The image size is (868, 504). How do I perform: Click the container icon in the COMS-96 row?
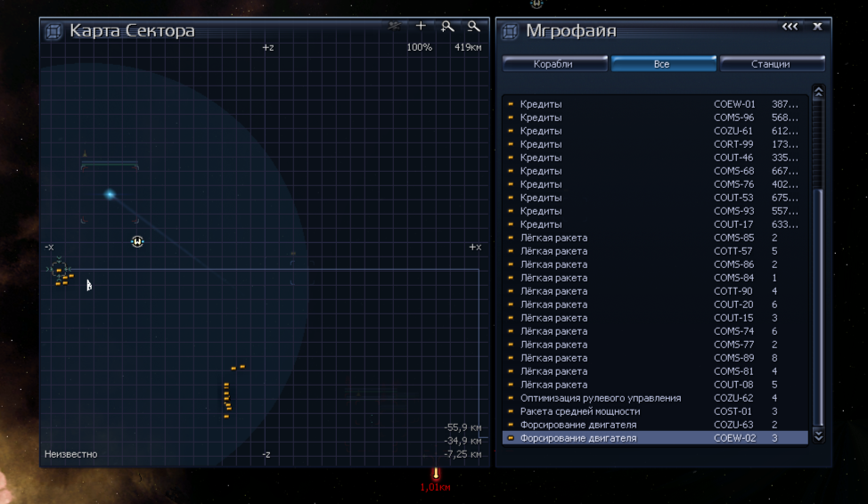point(511,117)
